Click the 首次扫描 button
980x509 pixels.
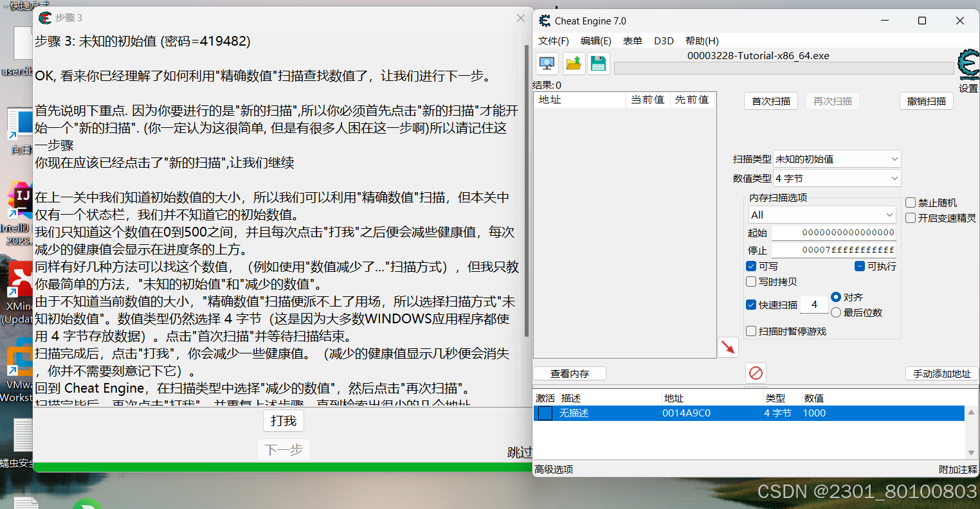pyautogui.click(x=771, y=101)
